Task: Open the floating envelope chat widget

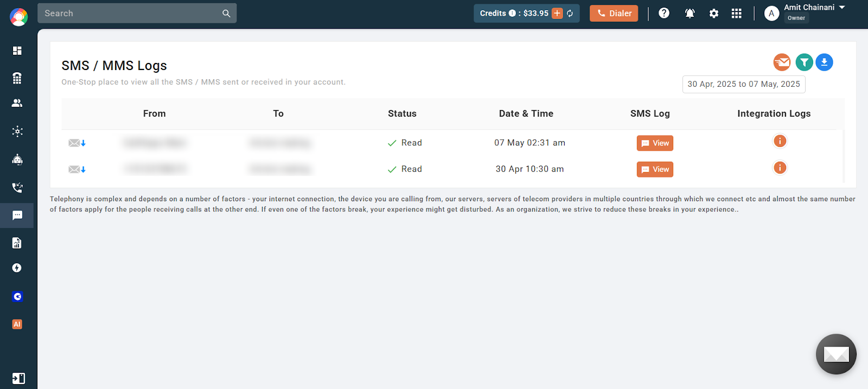Action: click(x=836, y=354)
